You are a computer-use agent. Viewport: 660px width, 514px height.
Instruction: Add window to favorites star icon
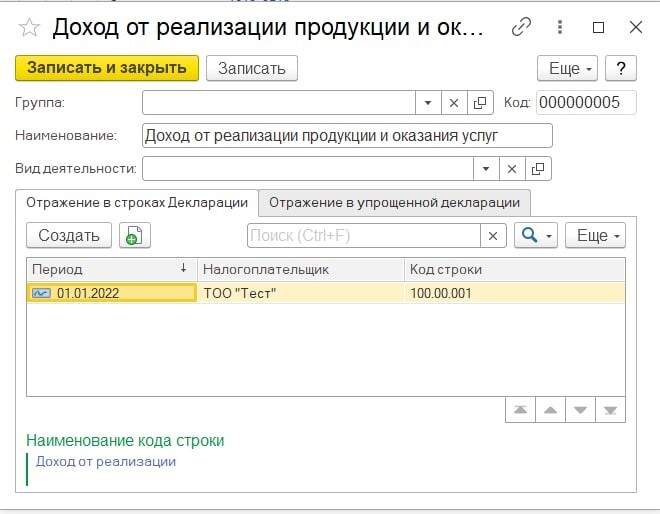click(30, 27)
